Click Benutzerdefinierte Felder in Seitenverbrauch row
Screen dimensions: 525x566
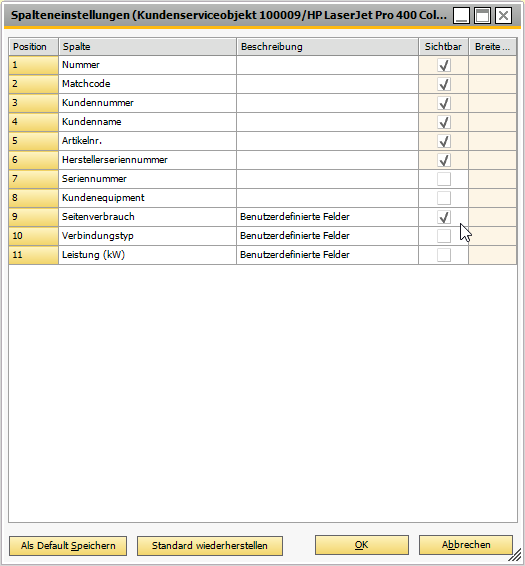point(327,217)
